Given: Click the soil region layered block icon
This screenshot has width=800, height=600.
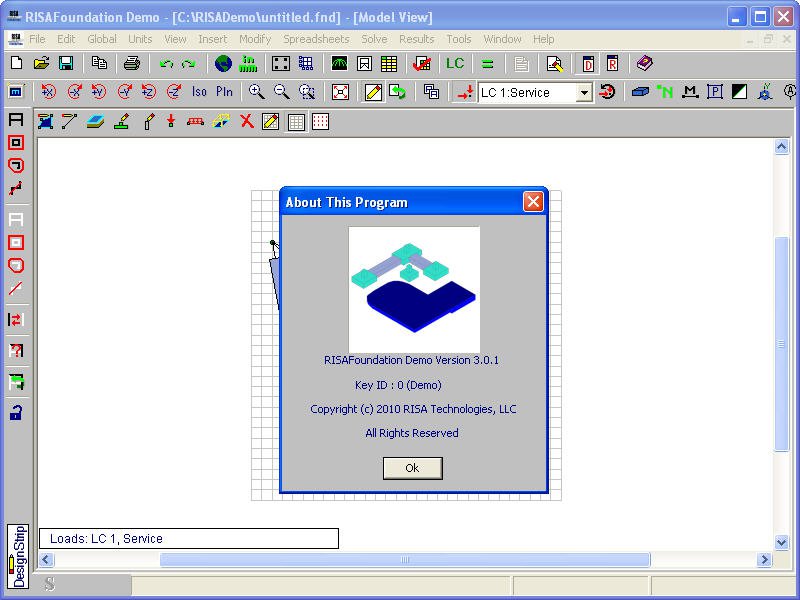Looking at the screenshot, I should [x=95, y=121].
